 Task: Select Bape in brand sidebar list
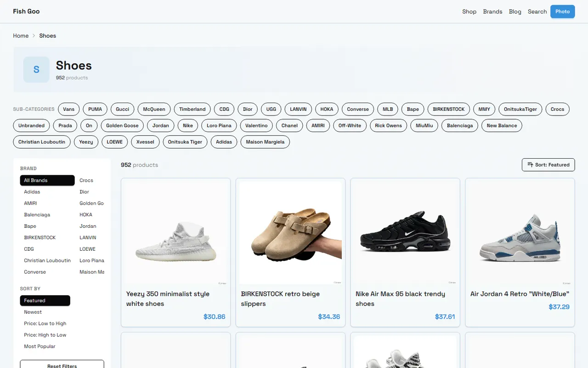point(47,226)
